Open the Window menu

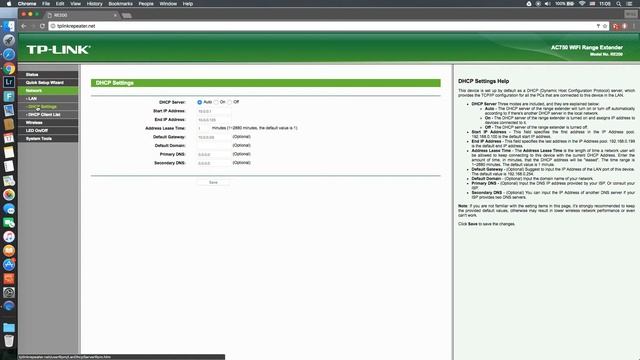pyautogui.click(x=168, y=4)
